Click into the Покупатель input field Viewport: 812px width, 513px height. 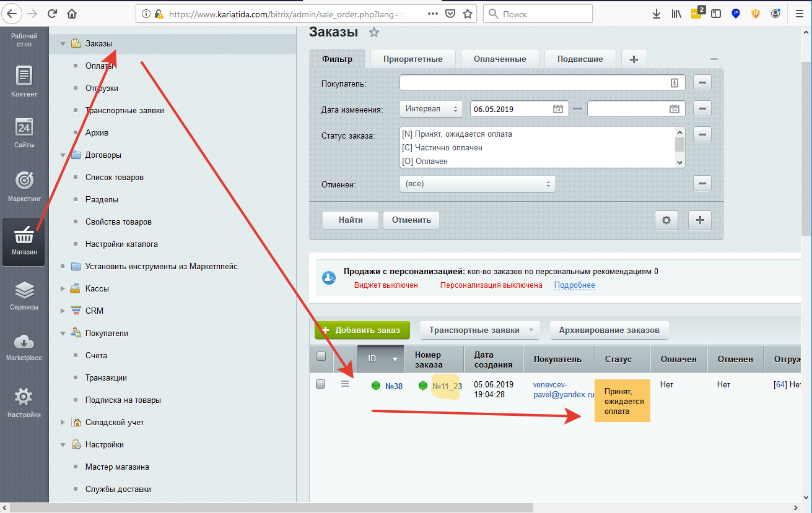[x=533, y=83]
